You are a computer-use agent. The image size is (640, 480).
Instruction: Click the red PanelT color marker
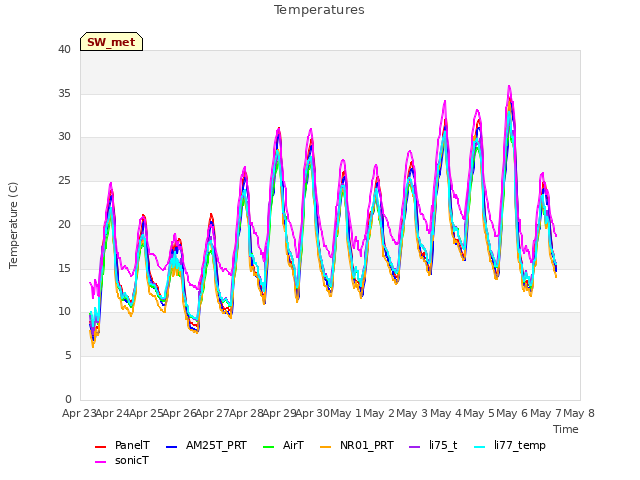click(100, 447)
